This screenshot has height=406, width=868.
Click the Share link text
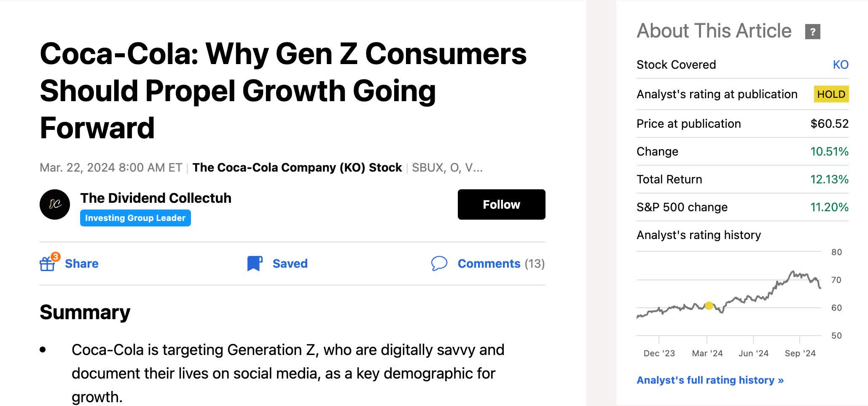coord(81,263)
